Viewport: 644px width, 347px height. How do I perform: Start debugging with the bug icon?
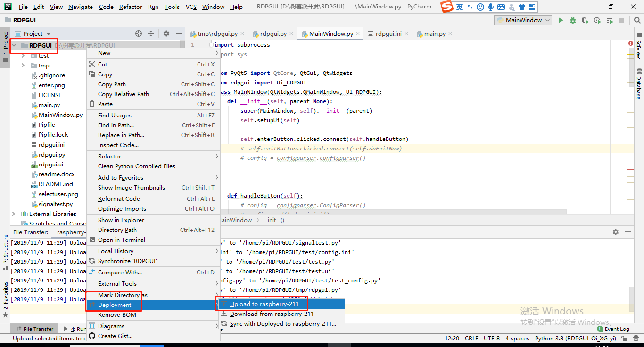(x=573, y=20)
